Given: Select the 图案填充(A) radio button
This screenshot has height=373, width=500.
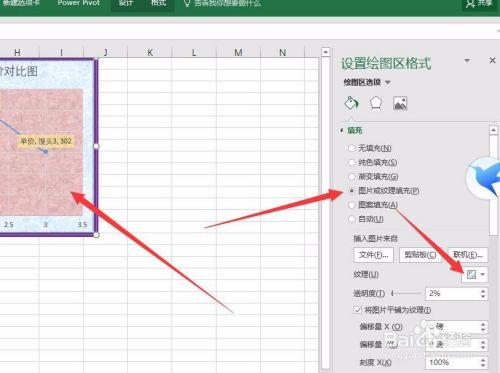Looking at the screenshot, I should coord(351,205).
